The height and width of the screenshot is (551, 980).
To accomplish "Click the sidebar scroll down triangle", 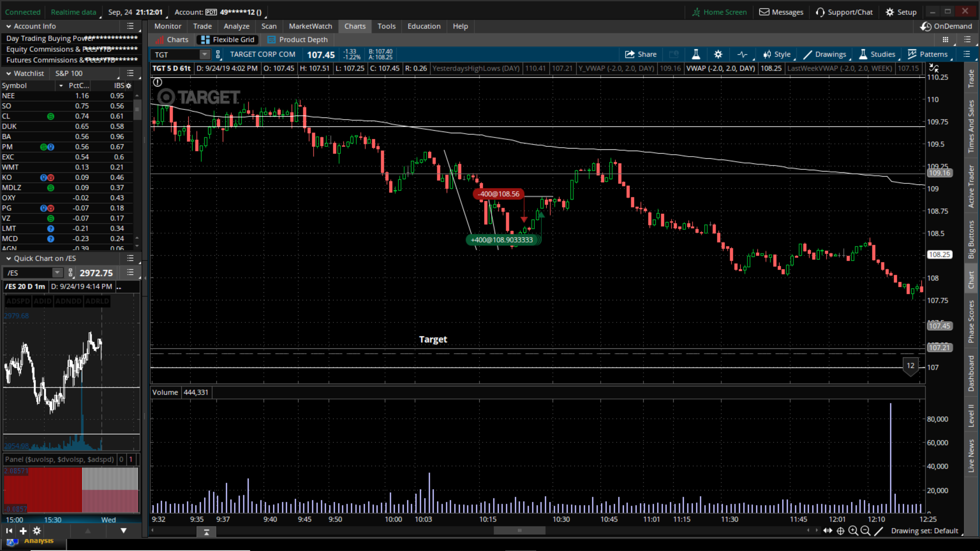I will [x=123, y=531].
